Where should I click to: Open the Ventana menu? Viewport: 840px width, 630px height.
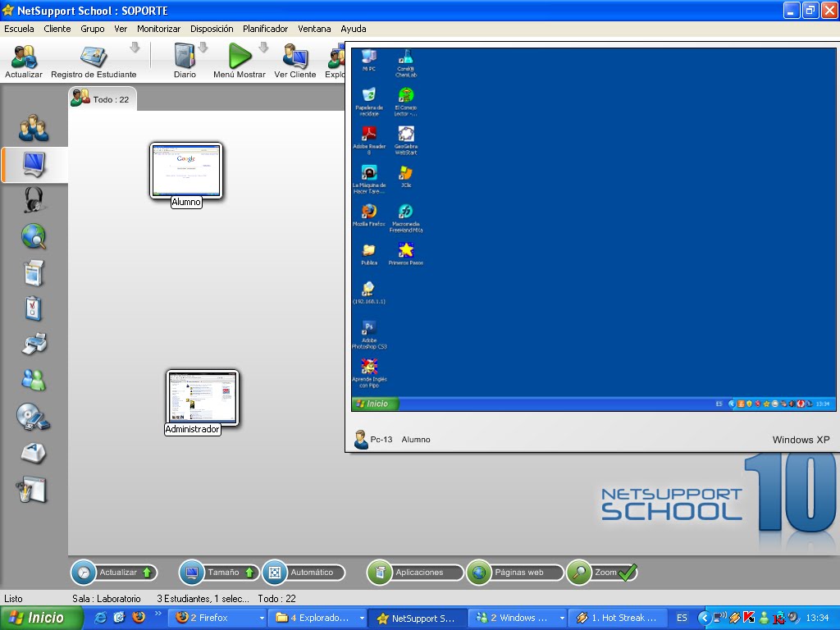coord(314,29)
